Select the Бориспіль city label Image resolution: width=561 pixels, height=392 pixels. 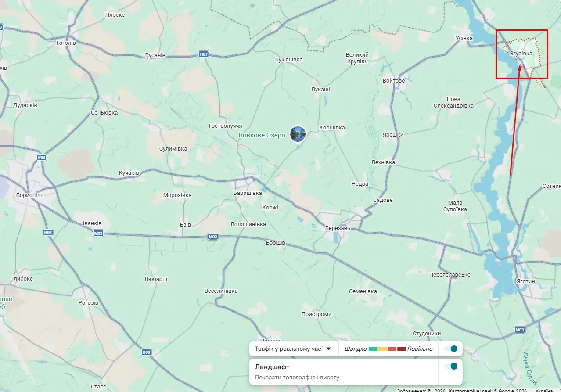(29, 195)
